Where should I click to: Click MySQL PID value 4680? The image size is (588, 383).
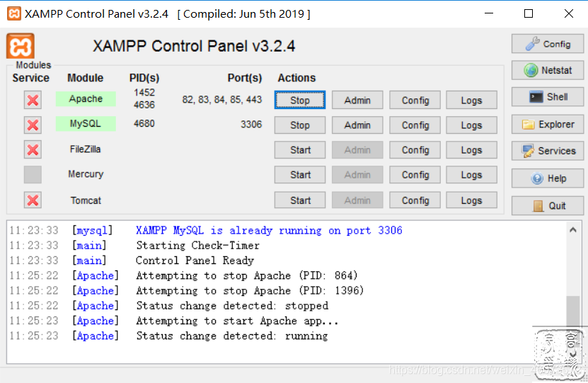pos(144,123)
